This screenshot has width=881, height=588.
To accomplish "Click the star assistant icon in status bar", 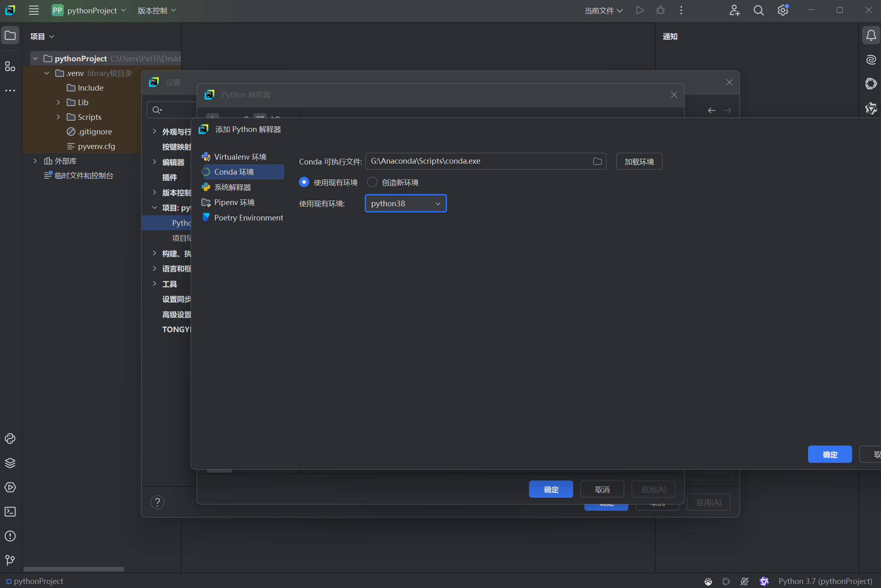I will tap(764, 581).
